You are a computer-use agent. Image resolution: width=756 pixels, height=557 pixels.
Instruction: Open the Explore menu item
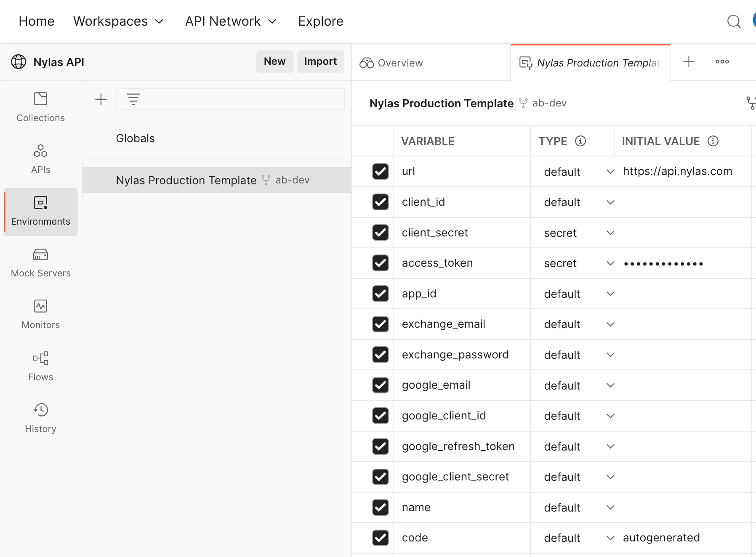(x=320, y=21)
